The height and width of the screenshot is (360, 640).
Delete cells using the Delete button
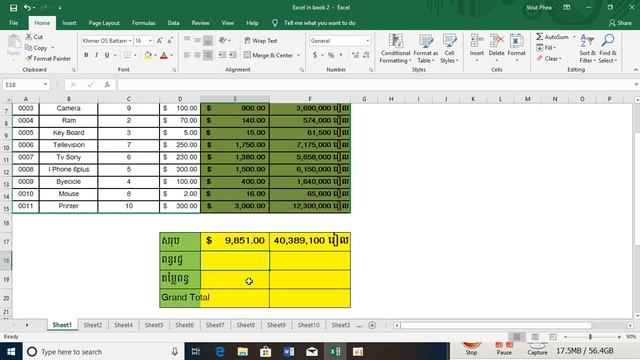click(496, 48)
